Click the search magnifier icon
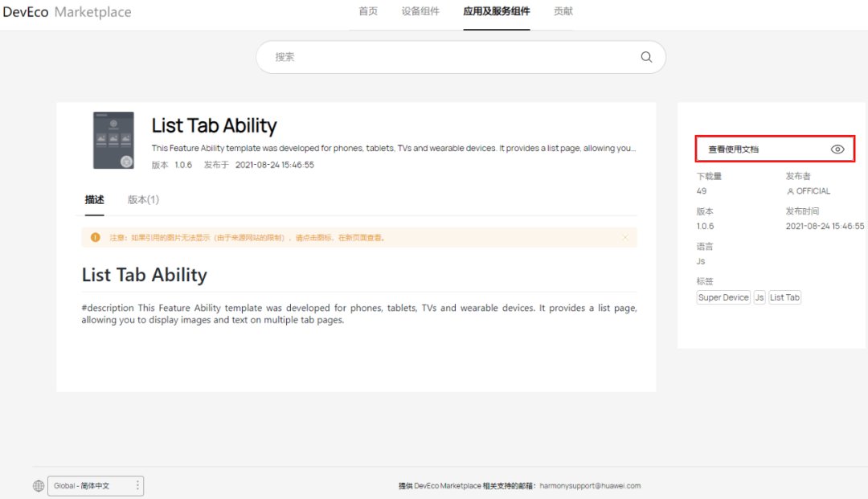Screen dimensions: 868x499 [x=646, y=57]
